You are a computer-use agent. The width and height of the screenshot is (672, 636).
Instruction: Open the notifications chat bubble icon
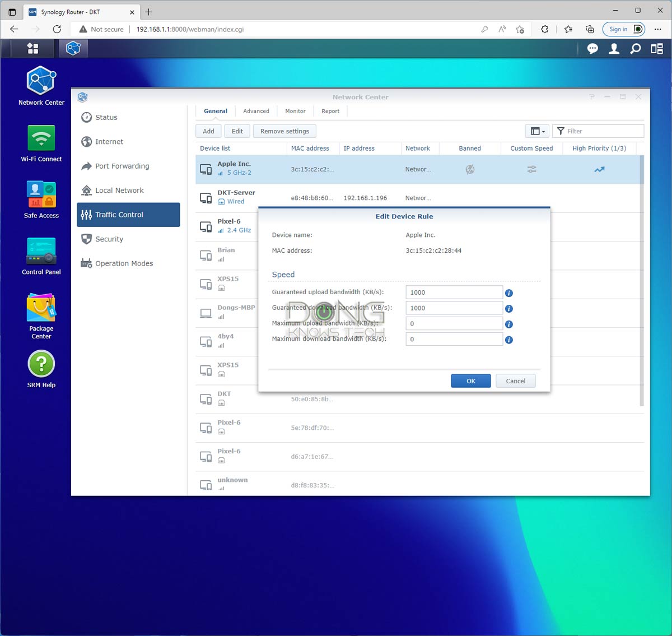(592, 49)
